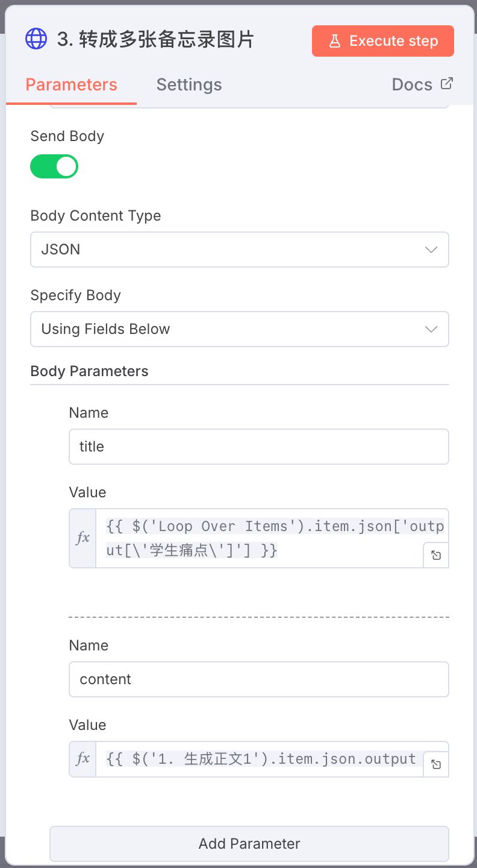Image resolution: width=477 pixels, height=868 pixels.
Task: Click the fx icon on the content Value field
Action: pyautogui.click(x=83, y=759)
